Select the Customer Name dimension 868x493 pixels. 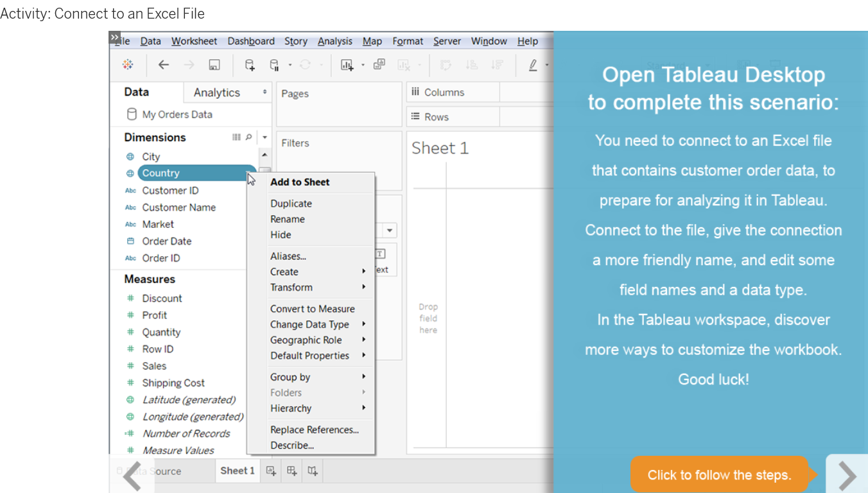tap(178, 207)
